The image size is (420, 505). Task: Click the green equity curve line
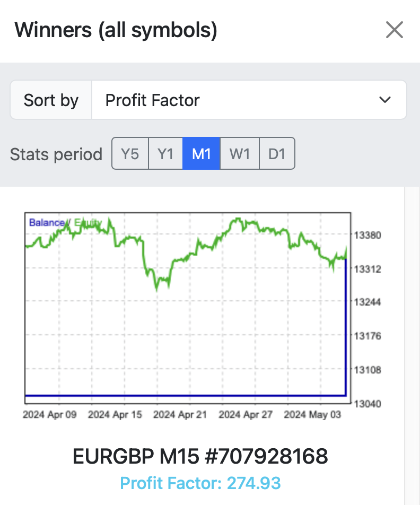pyautogui.click(x=239, y=224)
